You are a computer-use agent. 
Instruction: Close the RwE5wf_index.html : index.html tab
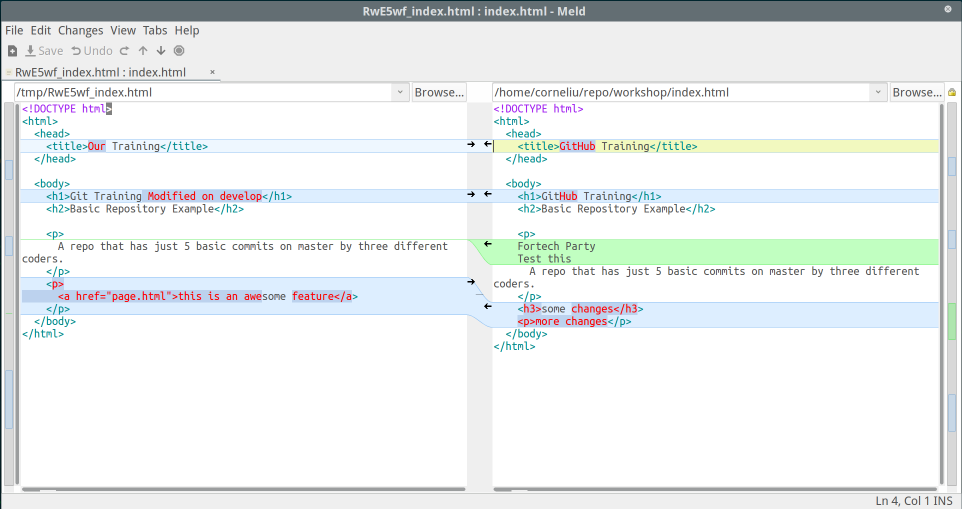[x=212, y=72]
